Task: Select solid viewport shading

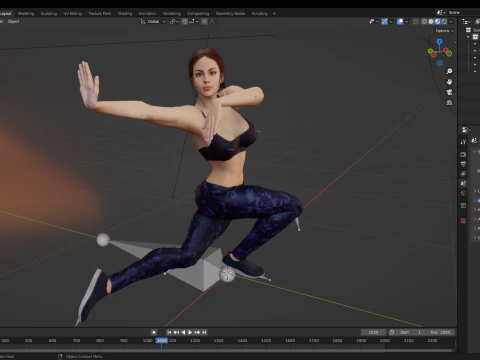Action: 431,22
